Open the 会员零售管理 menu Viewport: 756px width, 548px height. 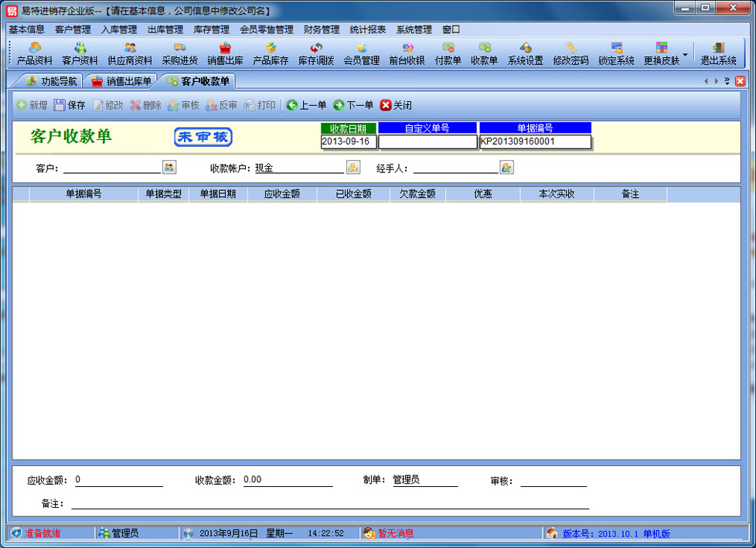(x=267, y=29)
